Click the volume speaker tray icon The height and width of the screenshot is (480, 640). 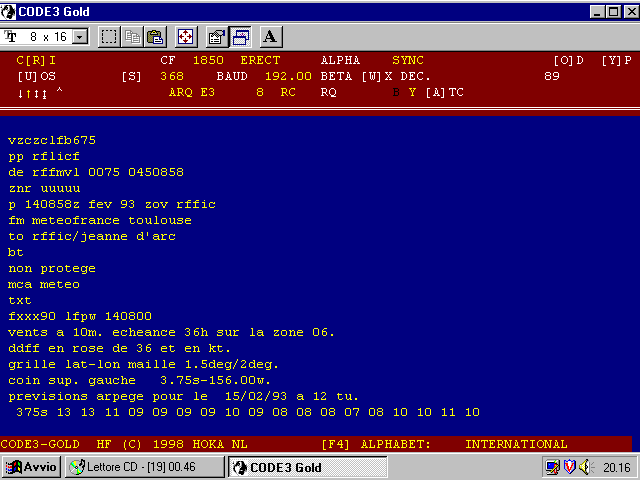585,467
